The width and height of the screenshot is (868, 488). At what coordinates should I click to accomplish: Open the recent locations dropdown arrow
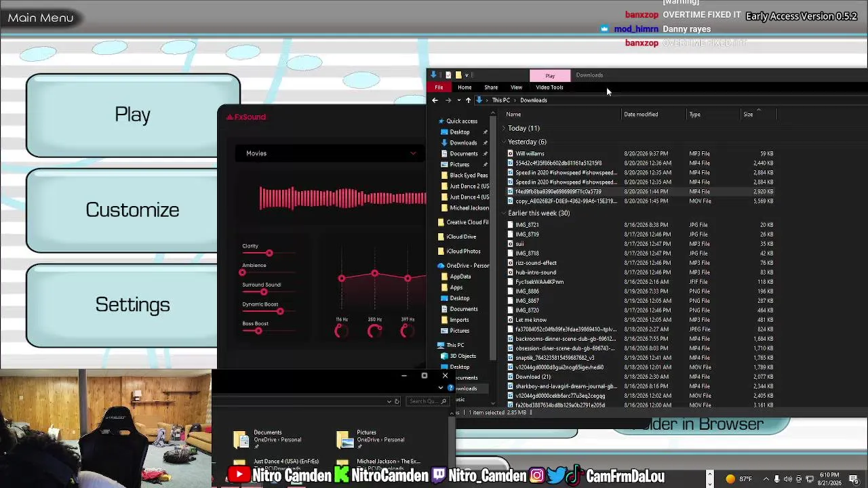(458, 100)
